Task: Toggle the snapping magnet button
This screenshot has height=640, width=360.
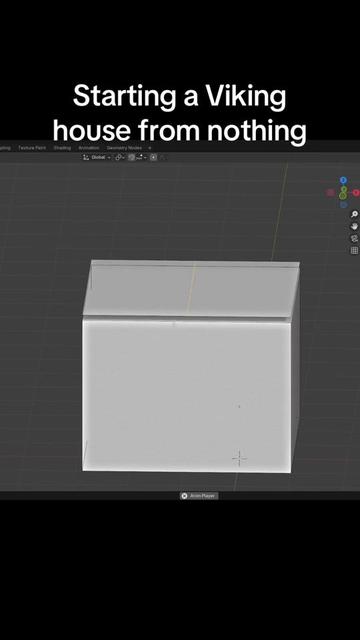Action: 132,157
